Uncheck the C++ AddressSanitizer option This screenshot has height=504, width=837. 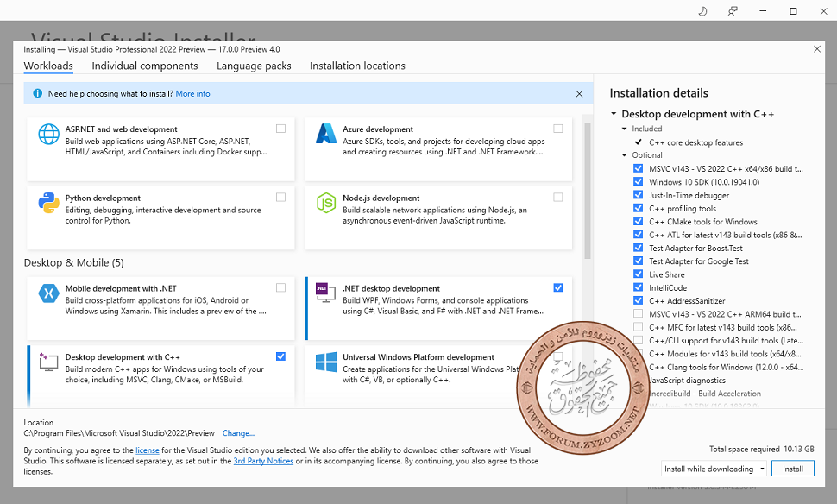pyautogui.click(x=638, y=300)
